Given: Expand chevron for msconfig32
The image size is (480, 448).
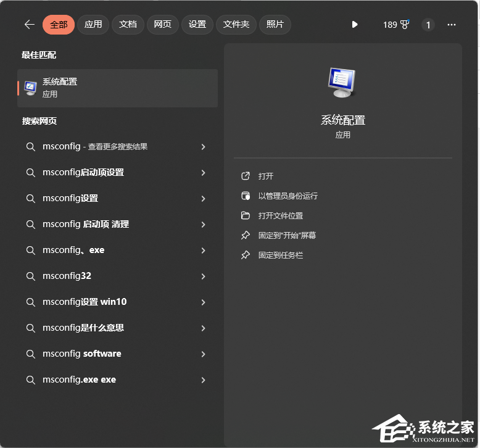Looking at the screenshot, I should 203,276.
